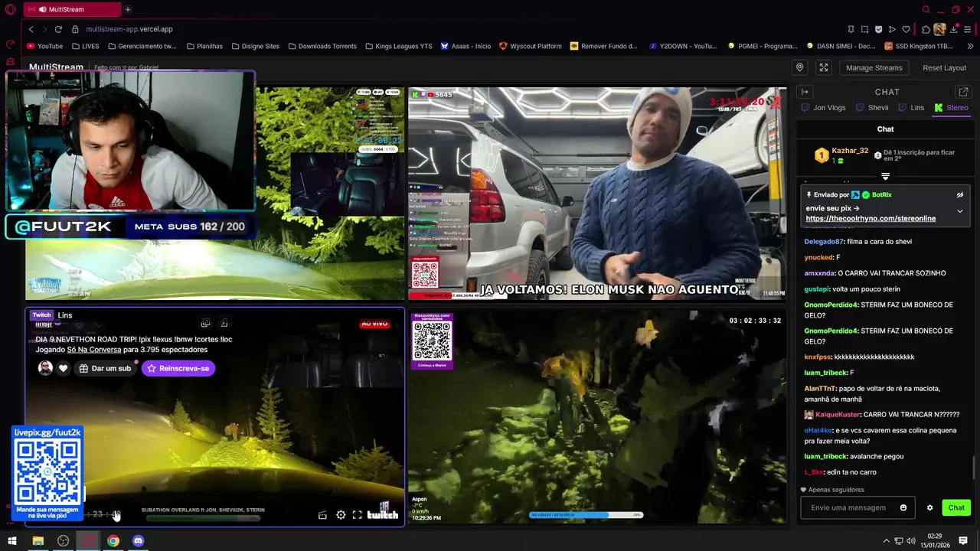Screen dimensions: 980x551
Task: Open Downloads Torrents bookmark folder
Action: coord(322,46)
